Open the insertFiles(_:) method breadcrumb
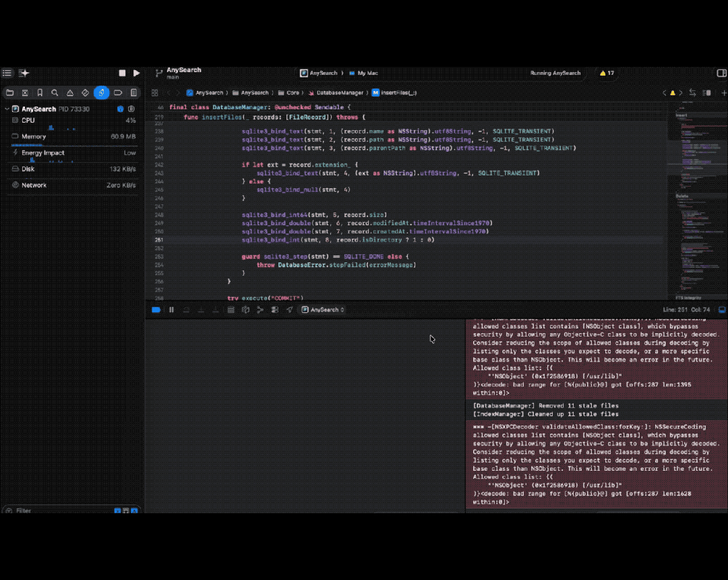728x580 pixels. coord(394,93)
